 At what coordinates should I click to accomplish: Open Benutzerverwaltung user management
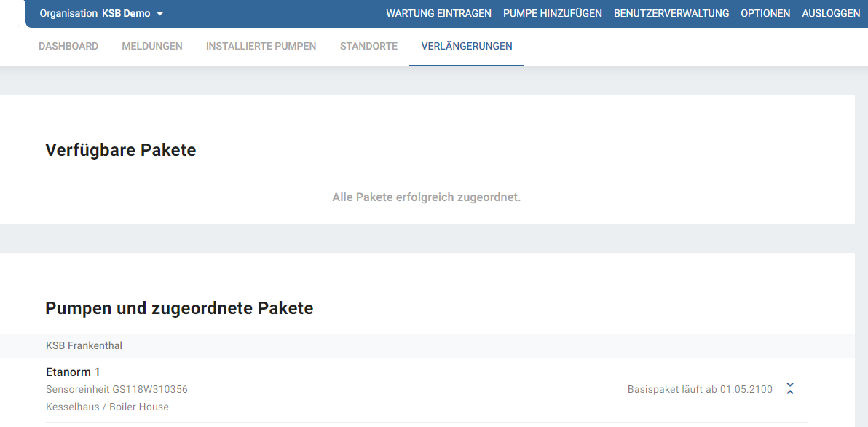pyautogui.click(x=671, y=13)
